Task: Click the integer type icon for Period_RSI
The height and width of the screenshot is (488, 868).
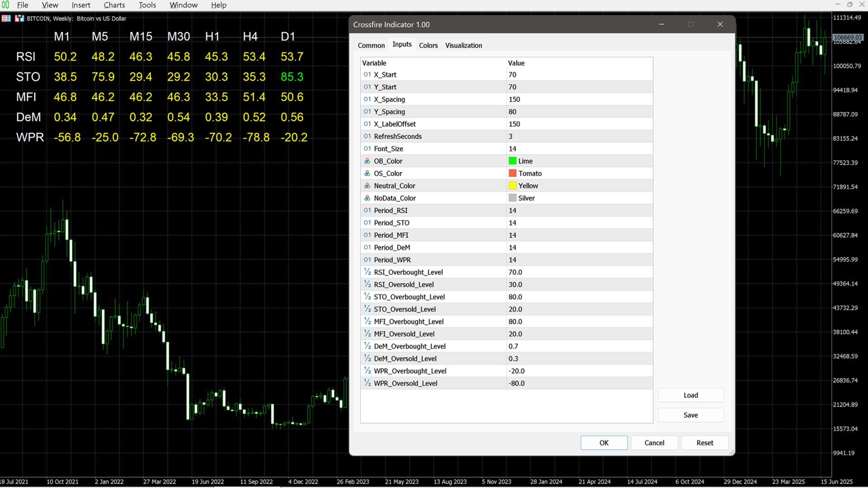Action: tap(367, 210)
